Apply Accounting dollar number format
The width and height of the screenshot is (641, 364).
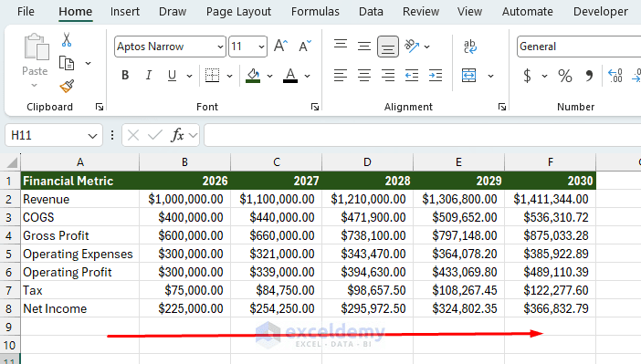pyautogui.click(x=528, y=76)
